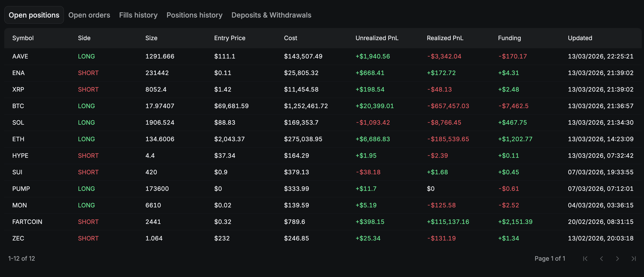Viewport: 644px width, 277px height.
Task: Click BTC entry price $69,681.59
Action: pyautogui.click(x=231, y=106)
